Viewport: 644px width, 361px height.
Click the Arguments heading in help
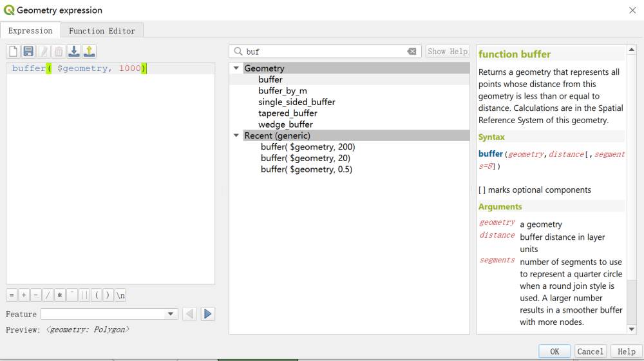(500, 207)
